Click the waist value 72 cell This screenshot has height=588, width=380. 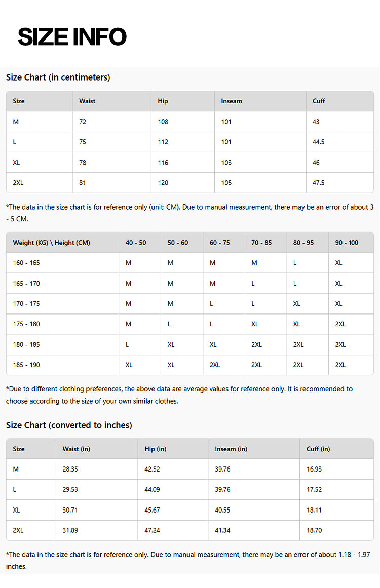(x=83, y=122)
